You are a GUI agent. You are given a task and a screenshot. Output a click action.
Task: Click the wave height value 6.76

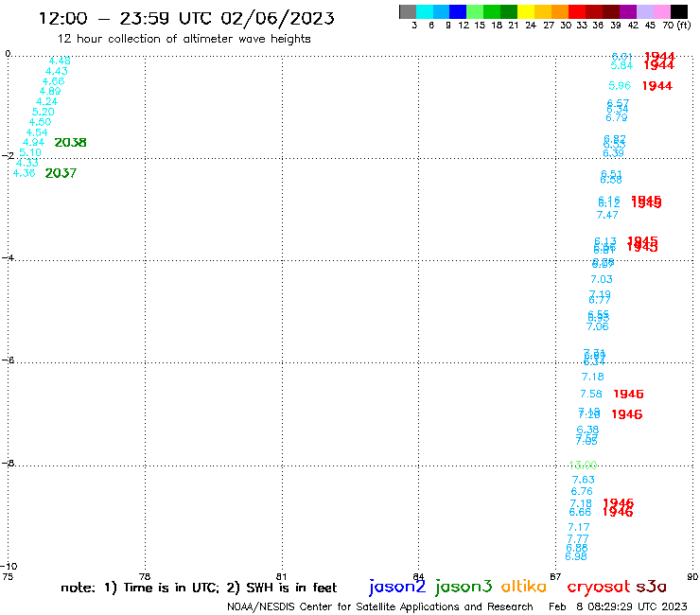tap(582, 491)
